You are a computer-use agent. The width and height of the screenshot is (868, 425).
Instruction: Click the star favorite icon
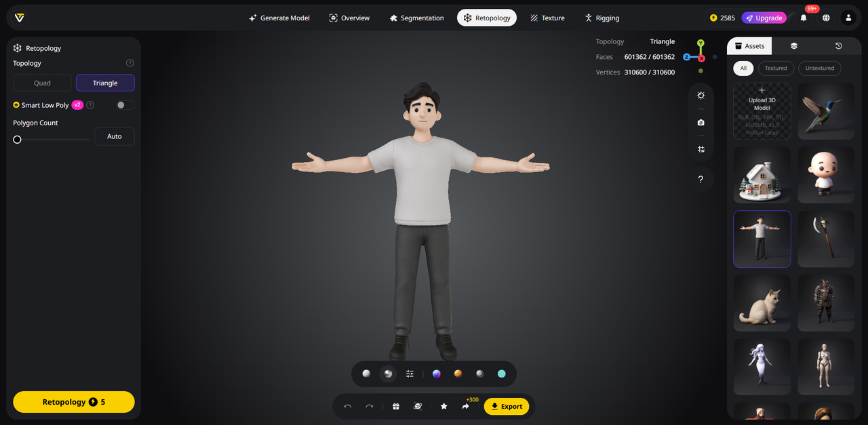point(443,406)
